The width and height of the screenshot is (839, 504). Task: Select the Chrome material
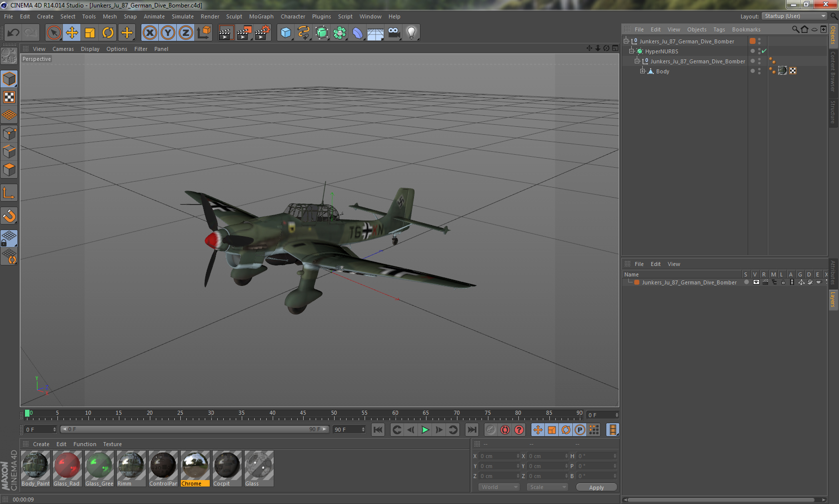[x=195, y=469]
